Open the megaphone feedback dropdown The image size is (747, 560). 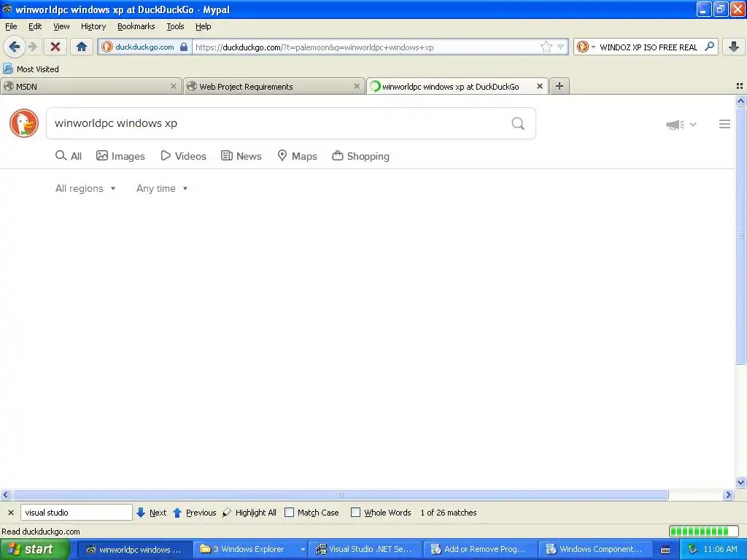tap(681, 124)
